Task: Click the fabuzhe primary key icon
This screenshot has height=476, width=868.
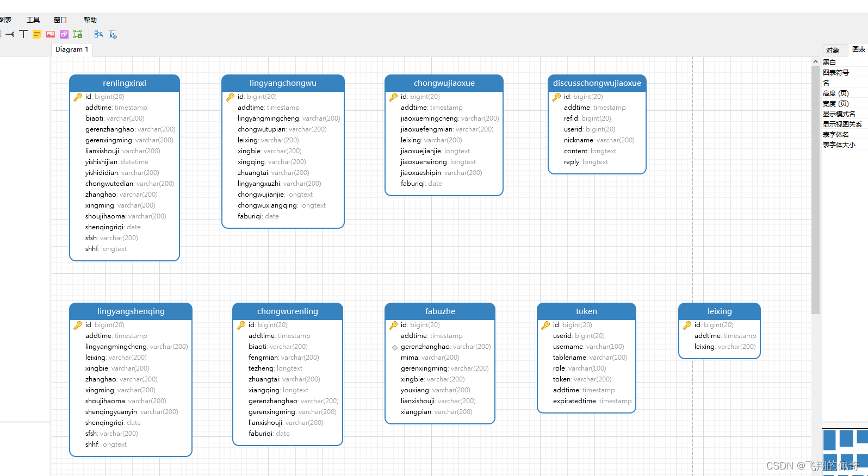Action: [x=394, y=325]
